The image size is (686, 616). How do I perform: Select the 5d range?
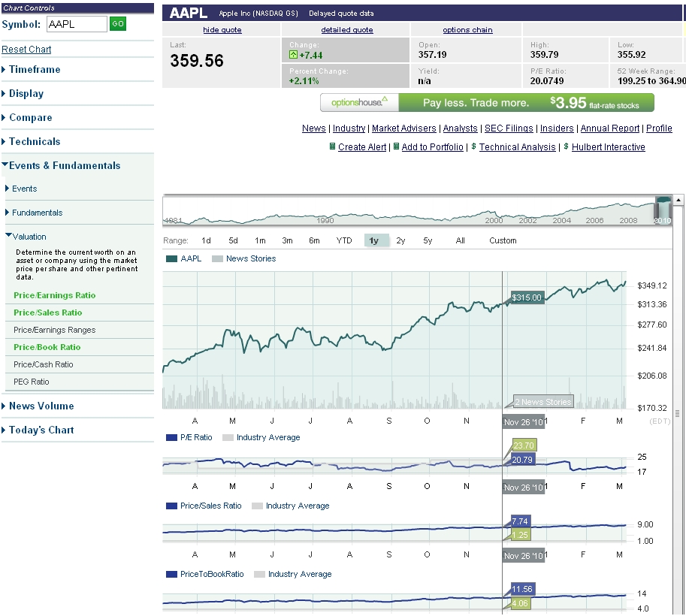pos(233,240)
